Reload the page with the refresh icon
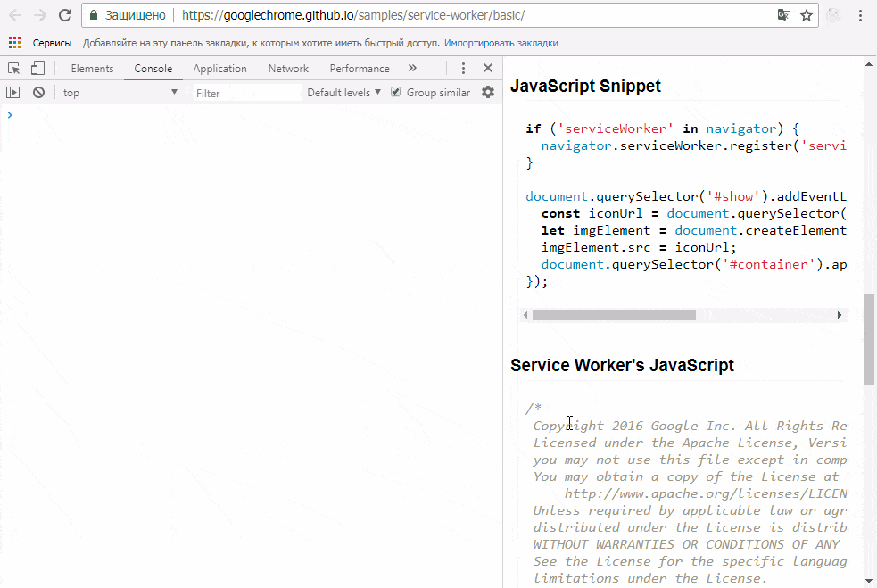This screenshot has height=588, width=877. (65, 15)
